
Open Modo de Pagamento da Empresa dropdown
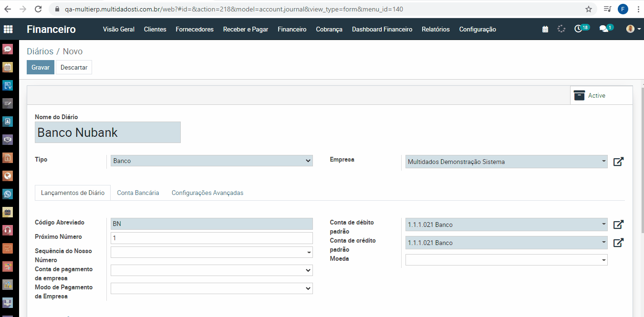click(x=211, y=288)
